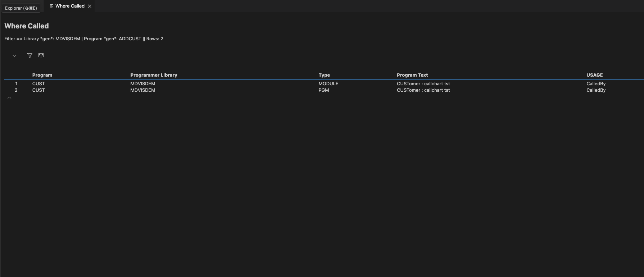
Task: Click the Where Called page heading
Action: point(27,26)
